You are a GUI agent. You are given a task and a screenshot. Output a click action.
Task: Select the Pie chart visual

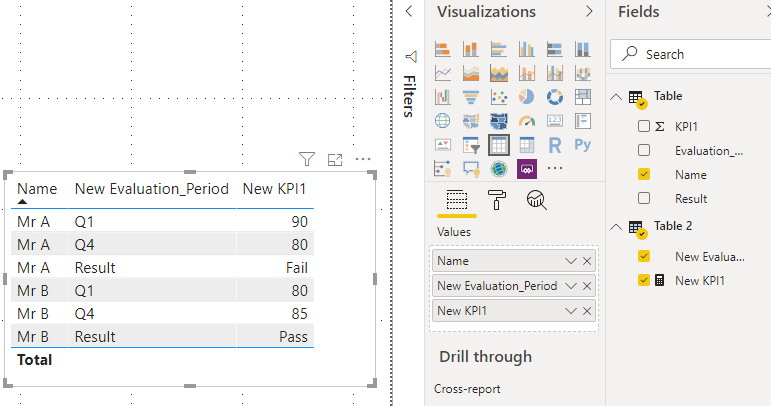(x=527, y=97)
